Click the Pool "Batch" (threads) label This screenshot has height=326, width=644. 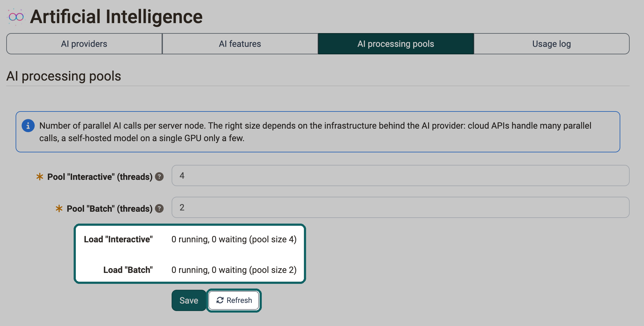110,209
